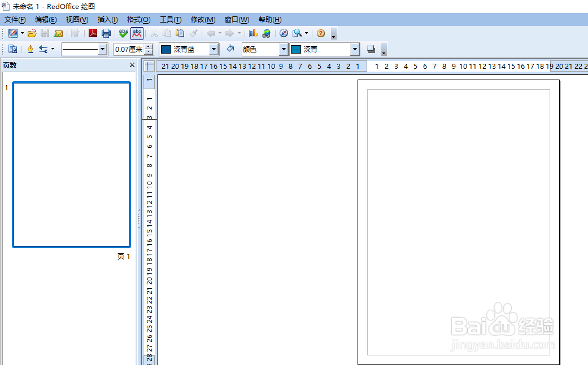The width and height of the screenshot is (588, 365).
Task: Click the ruler origin corner box
Action: coord(149,66)
